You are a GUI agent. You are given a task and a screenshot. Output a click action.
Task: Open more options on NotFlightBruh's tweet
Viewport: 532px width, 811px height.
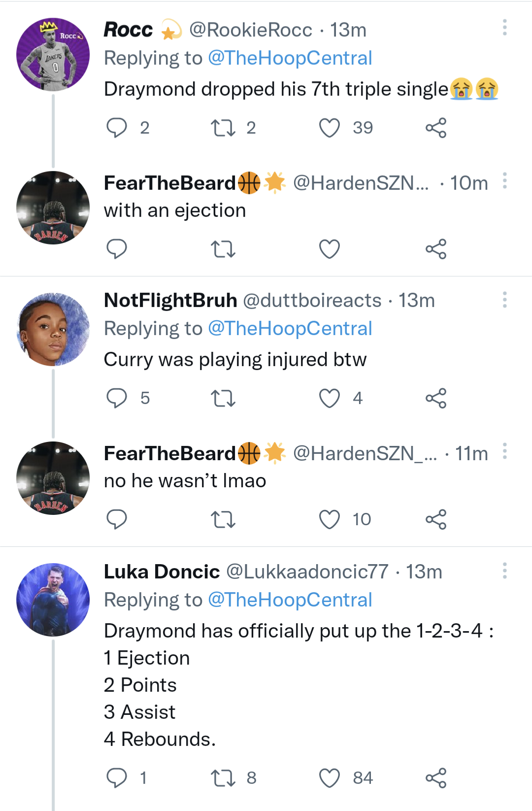[504, 301]
